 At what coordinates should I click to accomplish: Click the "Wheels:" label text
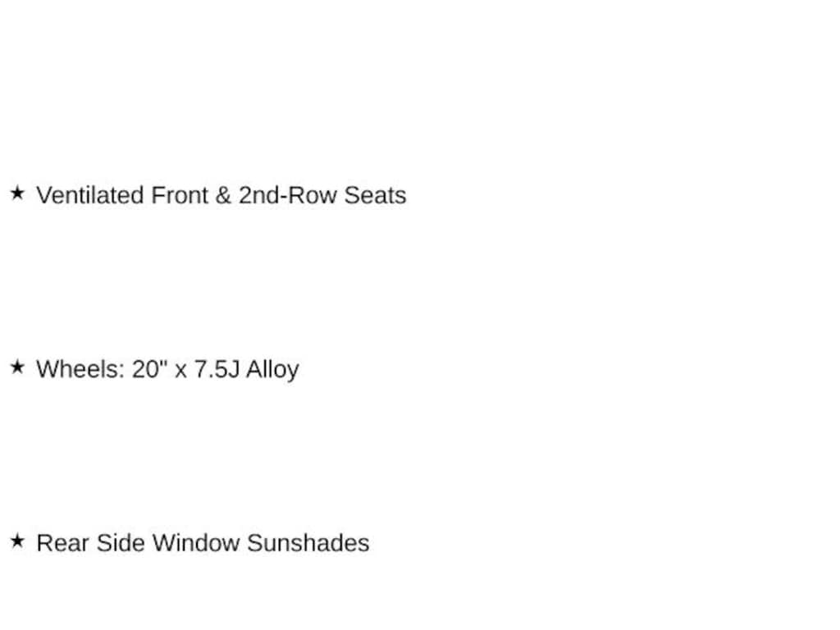[x=80, y=369]
